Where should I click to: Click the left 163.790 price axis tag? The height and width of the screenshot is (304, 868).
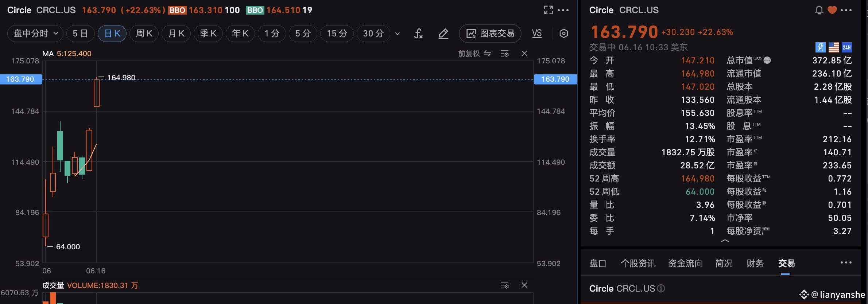click(x=21, y=79)
